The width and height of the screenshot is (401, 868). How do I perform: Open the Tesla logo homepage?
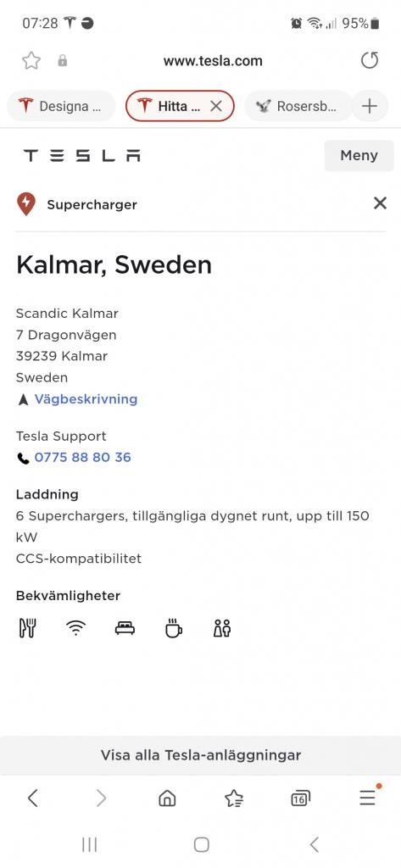pos(82,156)
